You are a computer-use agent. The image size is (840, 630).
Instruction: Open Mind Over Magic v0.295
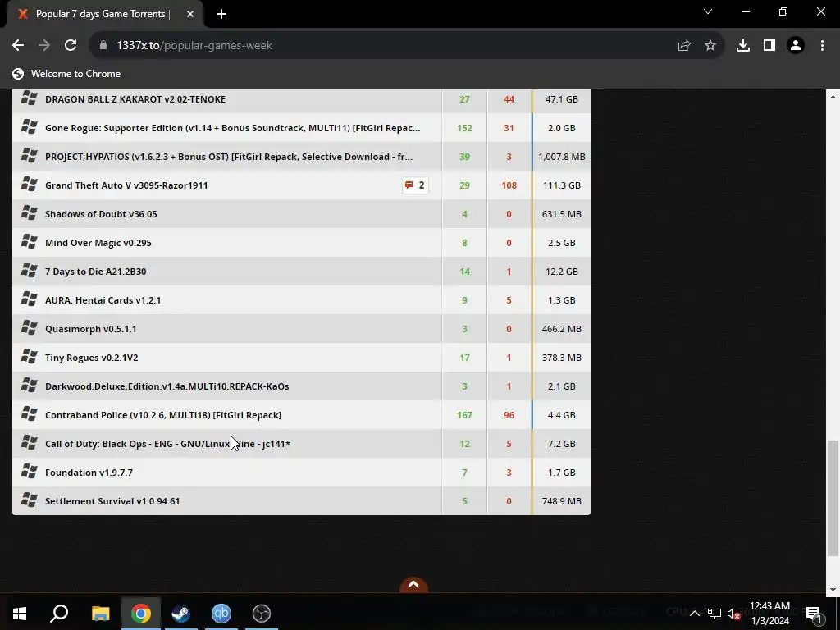[98, 243]
